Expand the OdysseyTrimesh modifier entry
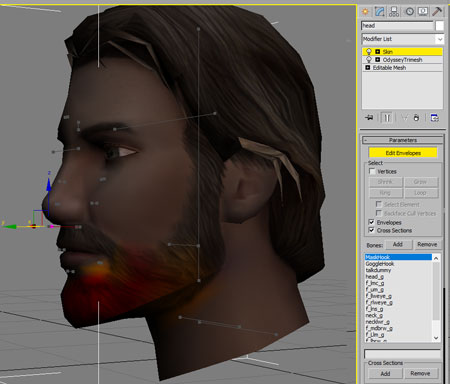Viewport: 450px width, 384px height. 377,60
